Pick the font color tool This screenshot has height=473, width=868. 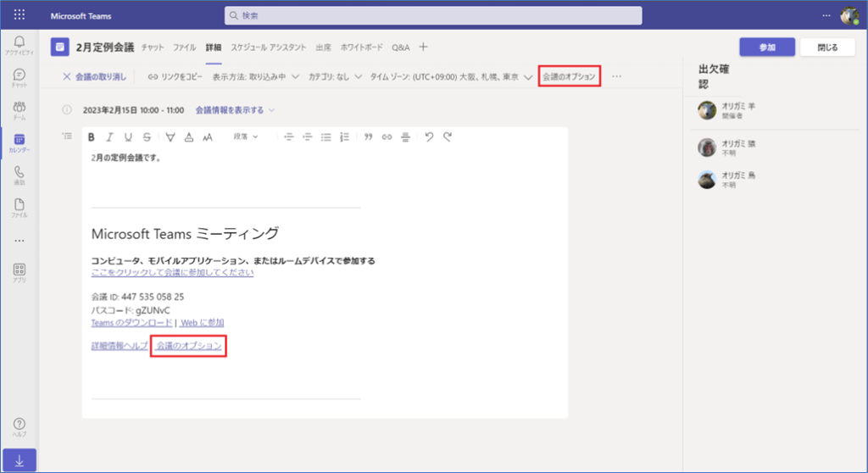[x=188, y=136]
